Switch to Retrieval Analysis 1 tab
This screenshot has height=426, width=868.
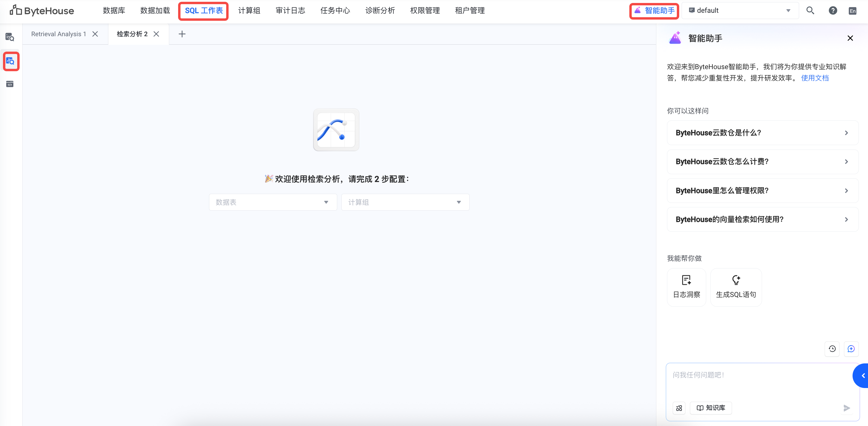coord(59,34)
